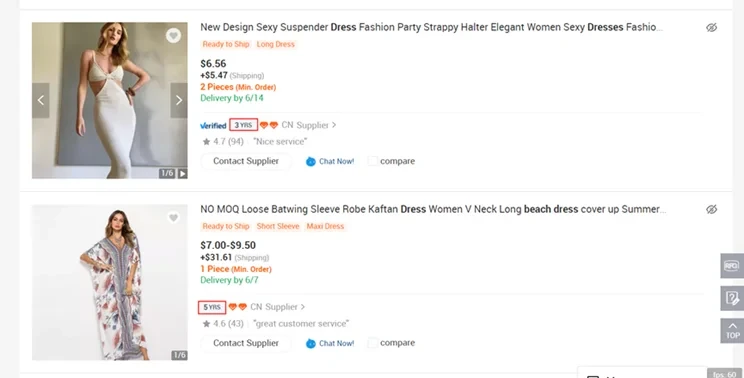Check compare box for kaftan dress

click(x=373, y=342)
